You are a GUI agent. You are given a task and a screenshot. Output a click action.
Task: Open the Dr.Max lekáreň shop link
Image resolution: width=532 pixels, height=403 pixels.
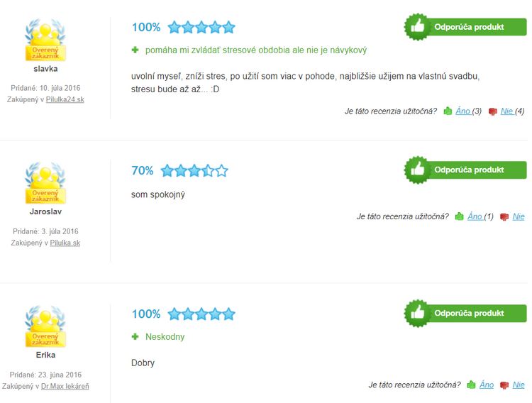[x=65, y=386]
